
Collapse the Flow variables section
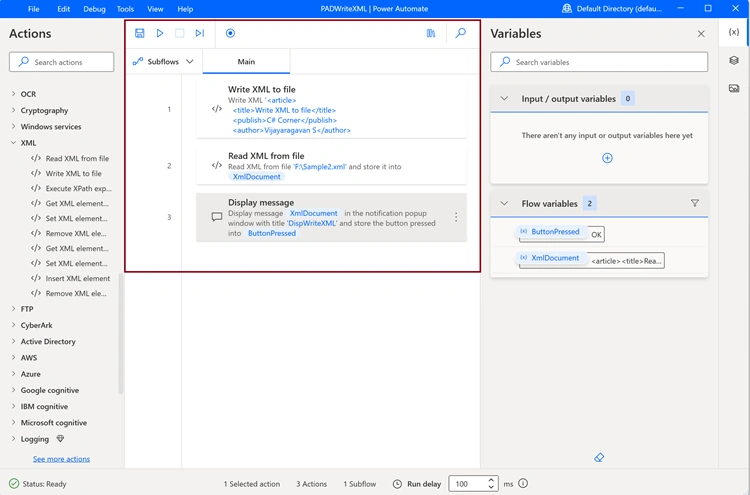pyautogui.click(x=504, y=203)
